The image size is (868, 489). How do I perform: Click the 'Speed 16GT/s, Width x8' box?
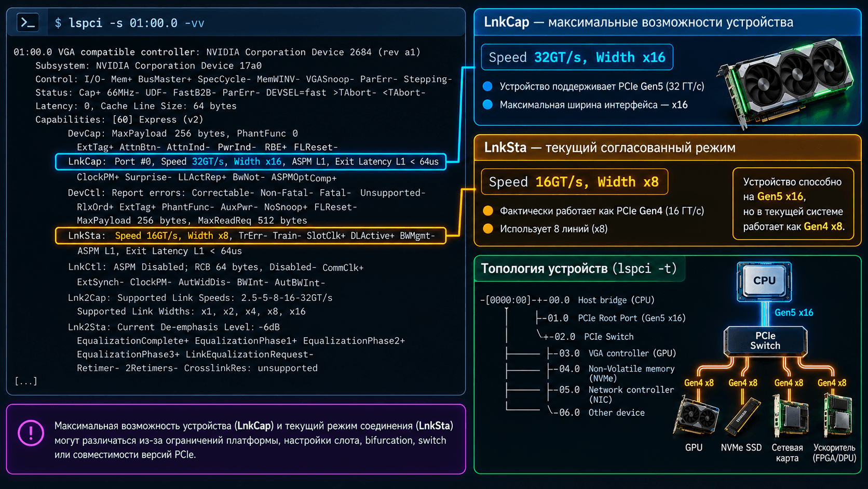574,182
